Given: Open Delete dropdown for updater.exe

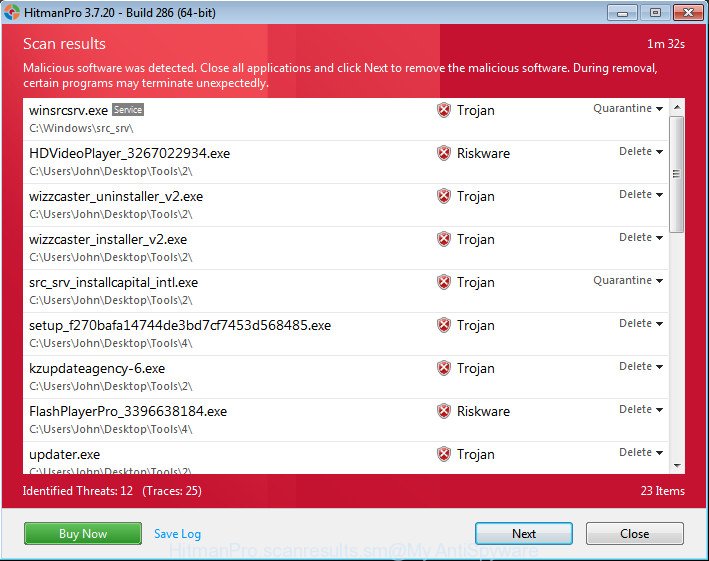Looking at the screenshot, I should (641, 452).
